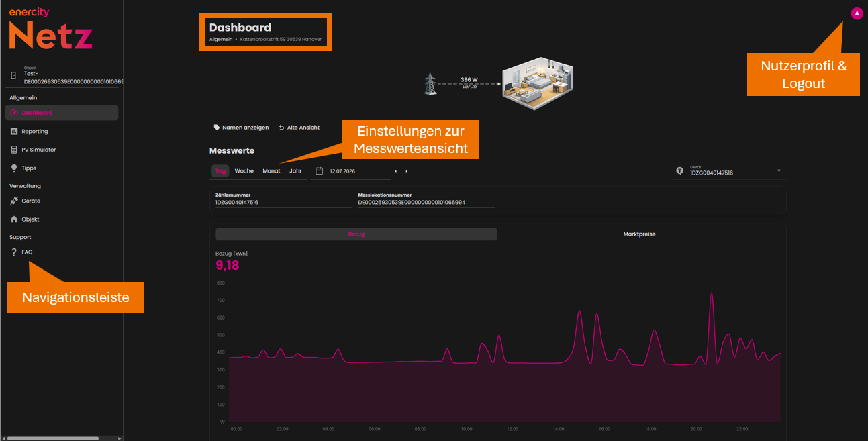Click the 12:00 x-axis label
This screenshot has height=441, width=868.
pos(512,429)
